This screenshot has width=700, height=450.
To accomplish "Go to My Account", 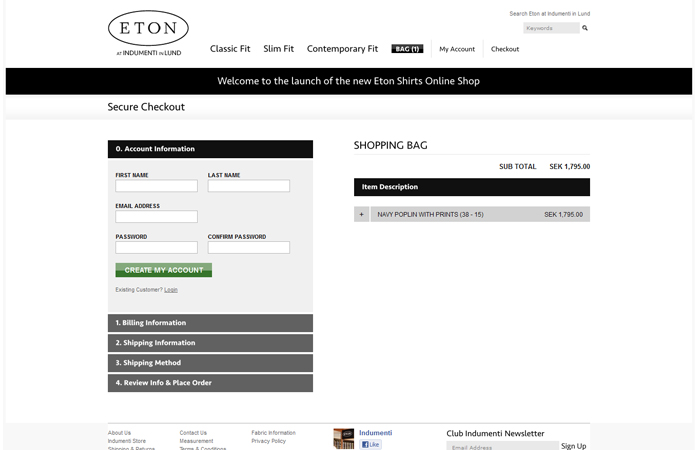I will tap(457, 49).
